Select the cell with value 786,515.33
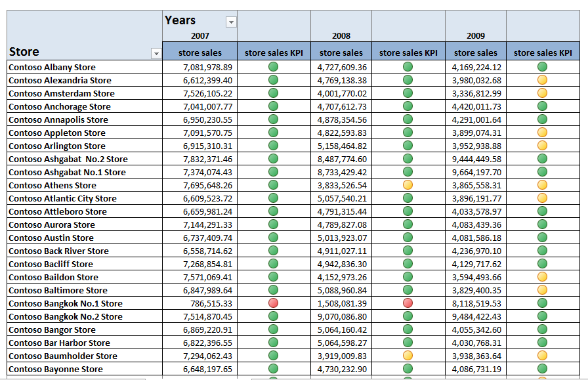The height and width of the screenshot is (380, 588). 200,303
